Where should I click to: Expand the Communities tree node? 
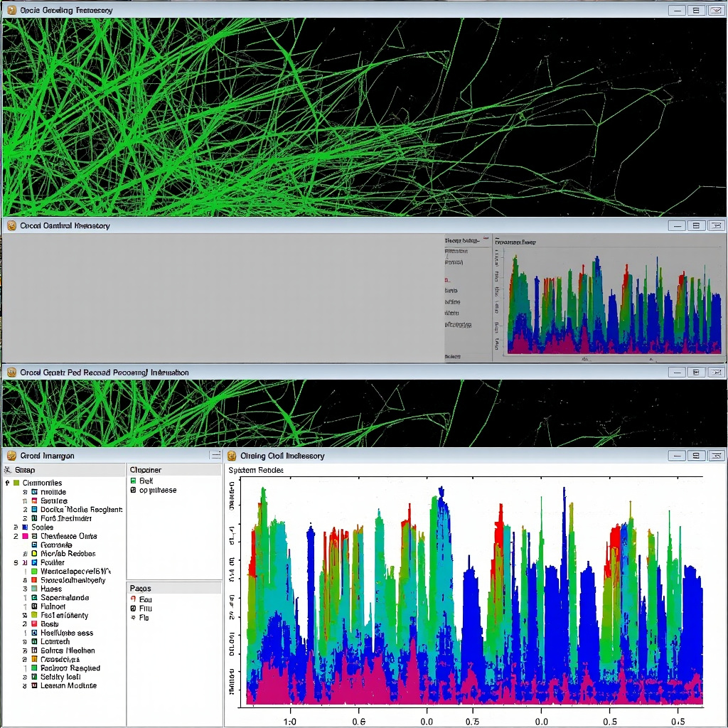[7, 483]
